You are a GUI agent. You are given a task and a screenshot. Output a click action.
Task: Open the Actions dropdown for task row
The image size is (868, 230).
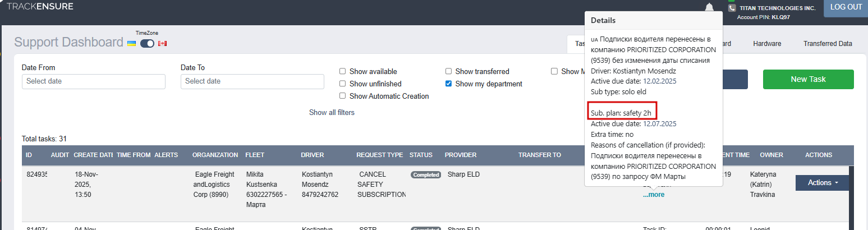click(822, 183)
